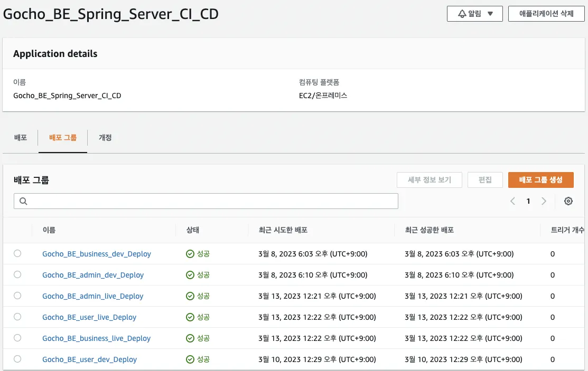The width and height of the screenshot is (588, 371).
Task: Click success status icon for Gocho_BE_user_dev_Deploy
Action: pyautogui.click(x=190, y=359)
